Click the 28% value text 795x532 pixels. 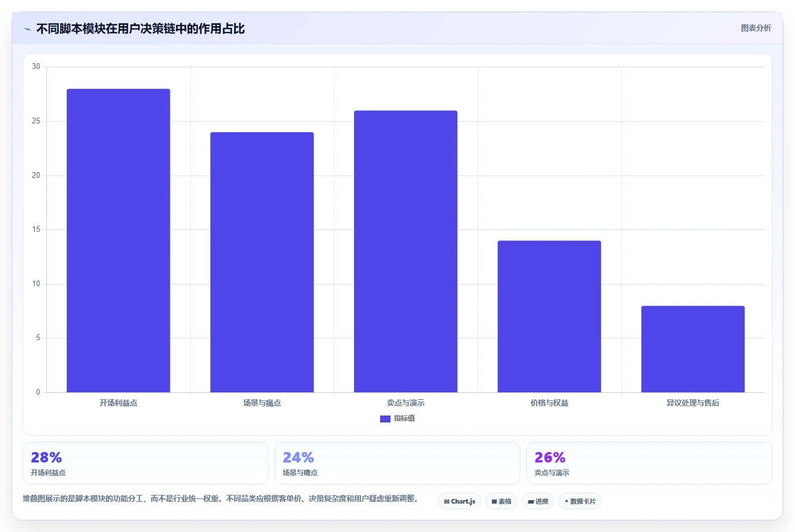click(46, 457)
